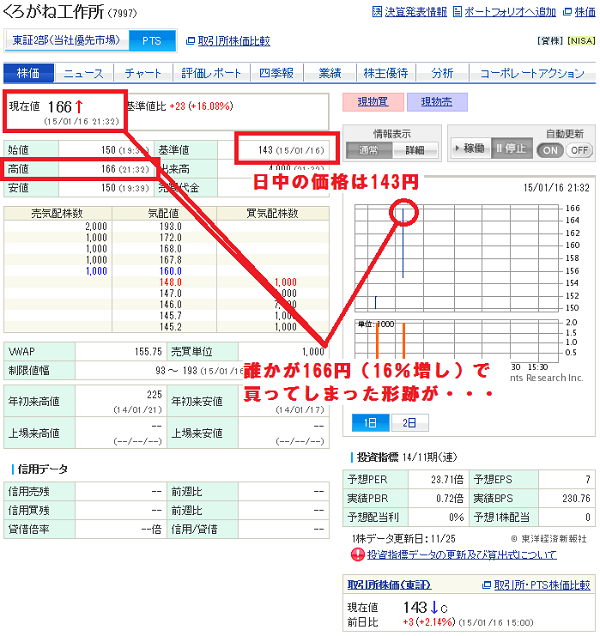Click 貸株 label badge
The width and height of the screenshot is (600, 636).
[x=550, y=41]
